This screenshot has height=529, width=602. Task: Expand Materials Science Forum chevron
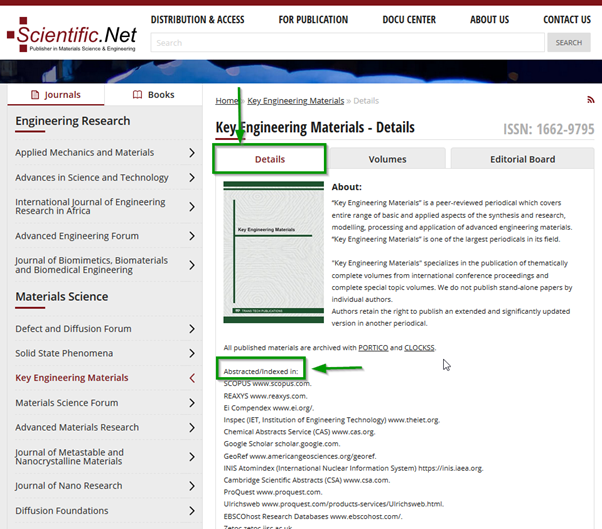[192, 403]
